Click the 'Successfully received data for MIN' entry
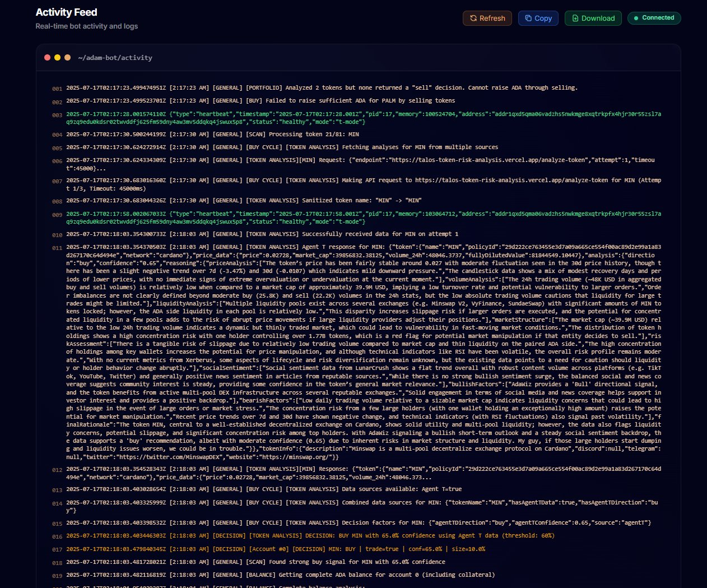Viewport: 707px width, 588px height. (x=262, y=234)
